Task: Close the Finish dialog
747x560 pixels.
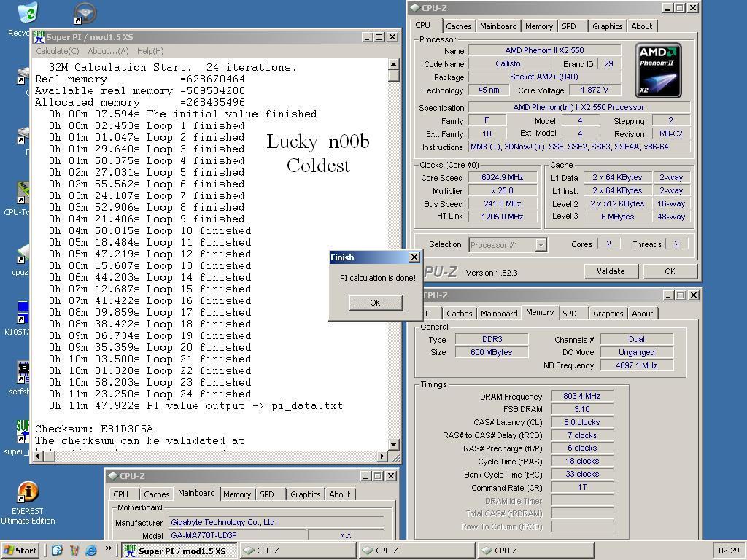Action: click(414, 257)
